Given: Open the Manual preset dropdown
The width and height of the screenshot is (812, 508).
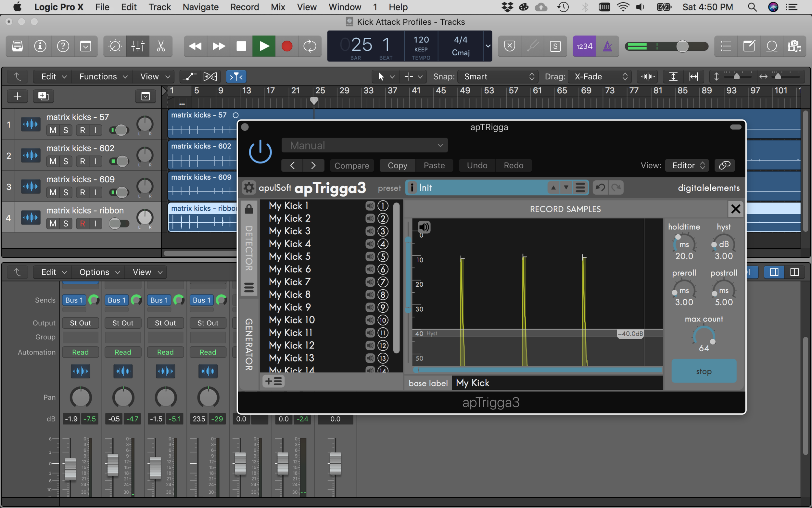Looking at the screenshot, I should point(364,146).
